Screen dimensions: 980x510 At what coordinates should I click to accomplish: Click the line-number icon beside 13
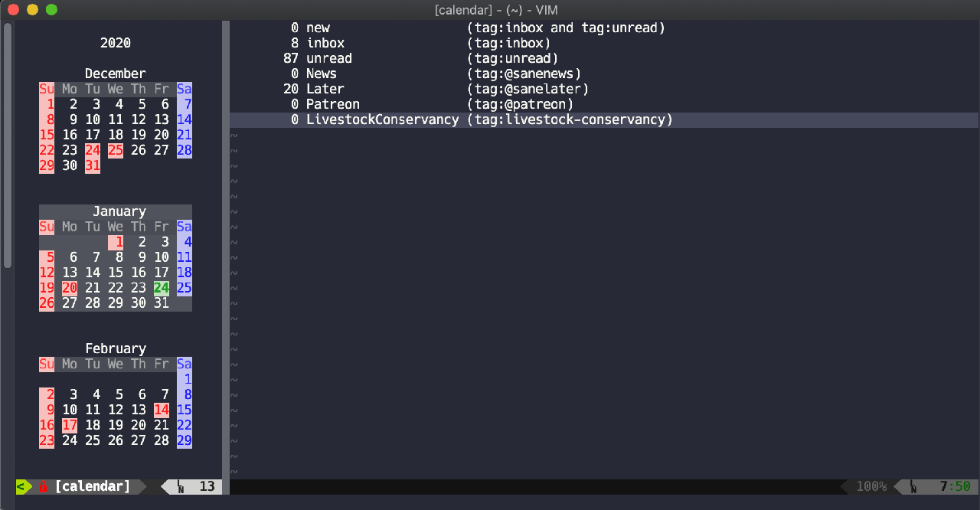coord(181,486)
